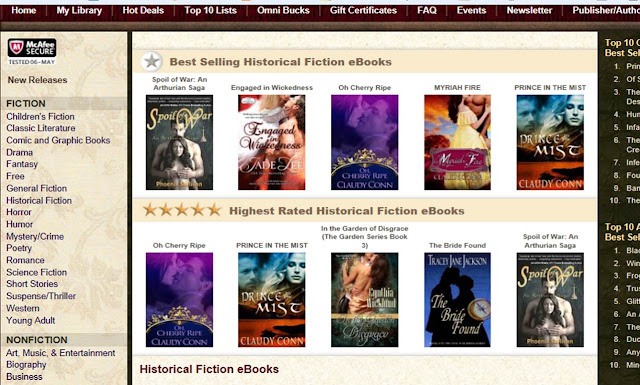Click the star icon beside Best Selling heading

(x=151, y=62)
